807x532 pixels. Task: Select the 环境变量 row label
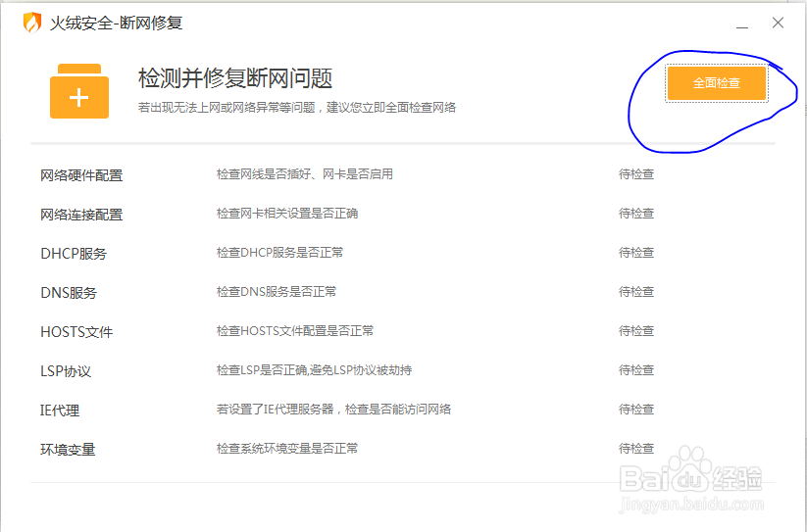pos(68,450)
